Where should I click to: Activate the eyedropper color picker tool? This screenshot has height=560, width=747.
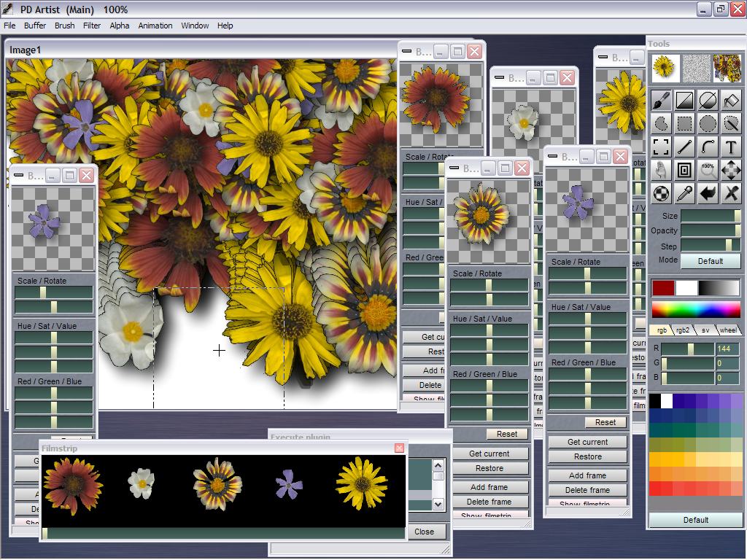(684, 193)
